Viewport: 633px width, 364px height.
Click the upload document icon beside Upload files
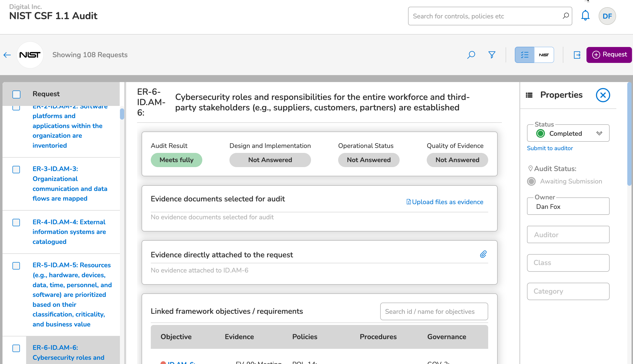point(408,202)
